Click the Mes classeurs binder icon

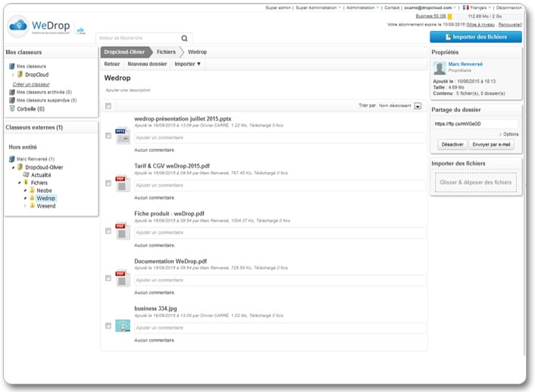(x=12, y=66)
